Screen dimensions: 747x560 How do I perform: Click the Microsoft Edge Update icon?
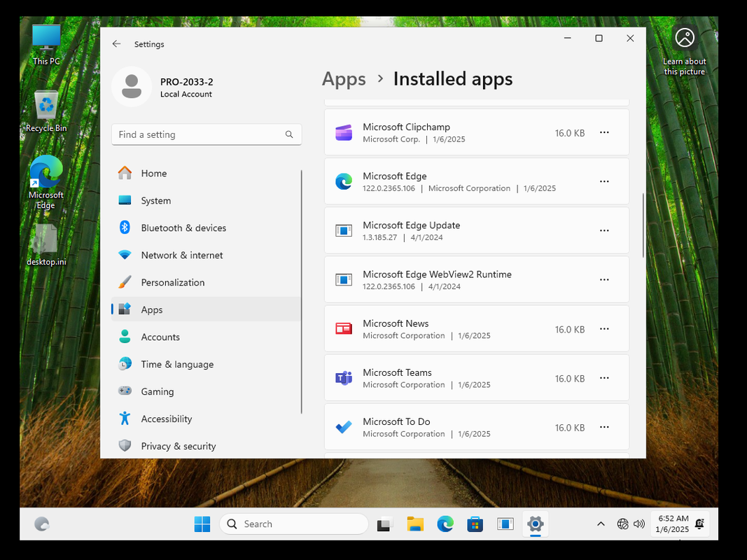coord(344,230)
